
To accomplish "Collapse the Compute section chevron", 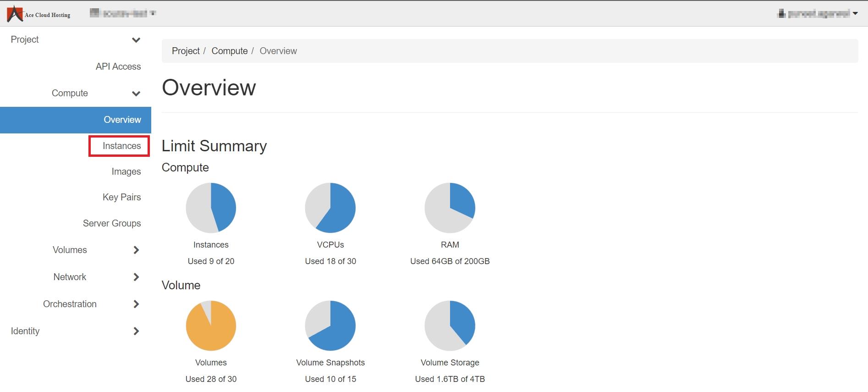I will point(136,94).
